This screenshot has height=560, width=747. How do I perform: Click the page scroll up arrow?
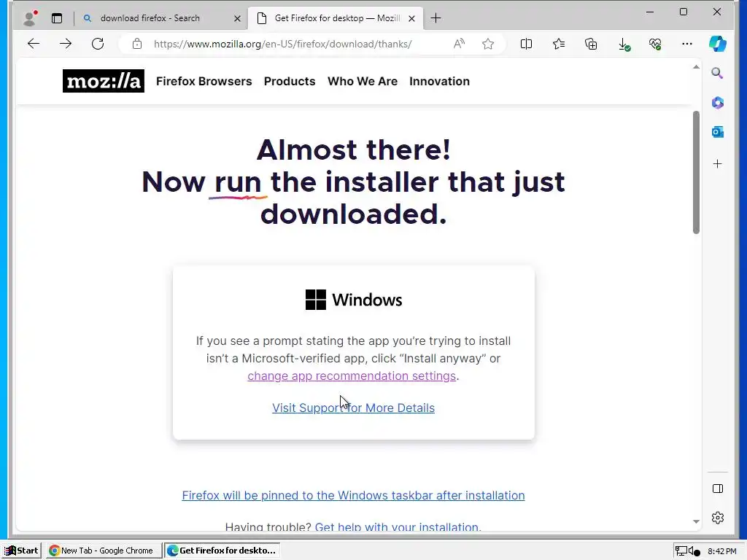coord(696,67)
